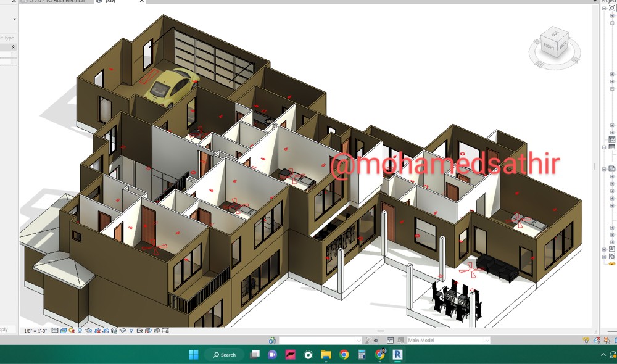
Task: Open the Properties type selector dropdown arrow
Action: [15, 19]
